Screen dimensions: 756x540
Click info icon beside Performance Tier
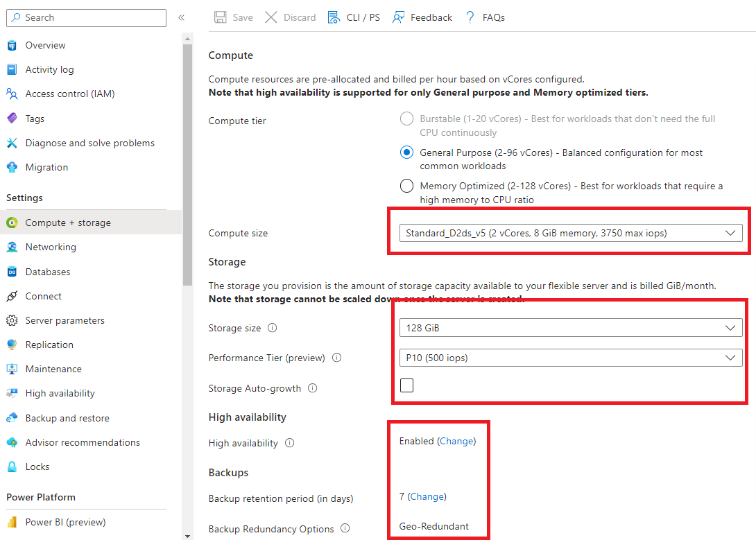337,358
